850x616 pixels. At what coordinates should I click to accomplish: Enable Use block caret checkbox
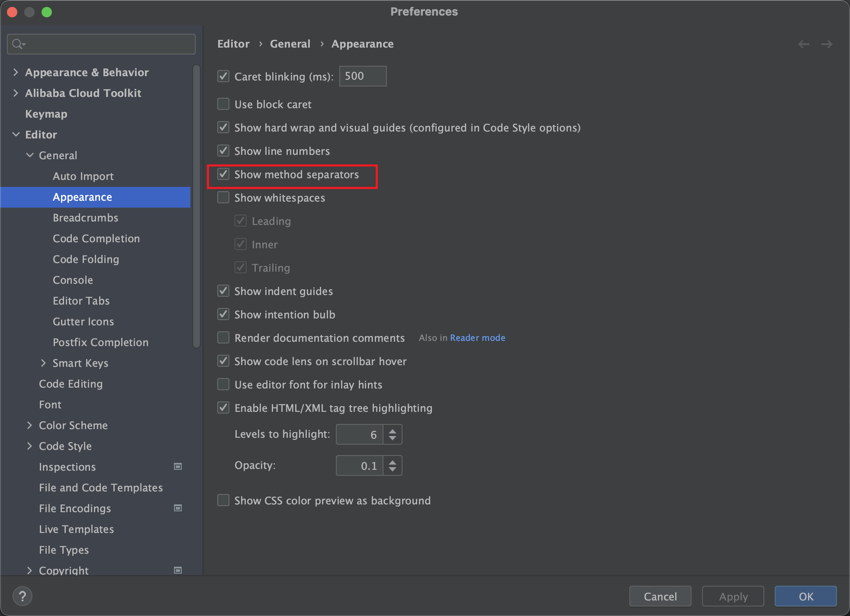[x=223, y=104]
